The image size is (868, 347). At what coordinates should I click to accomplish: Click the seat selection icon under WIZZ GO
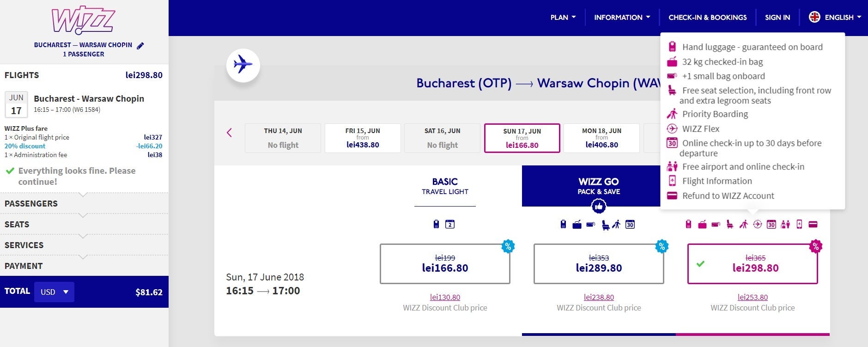[605, 225]
